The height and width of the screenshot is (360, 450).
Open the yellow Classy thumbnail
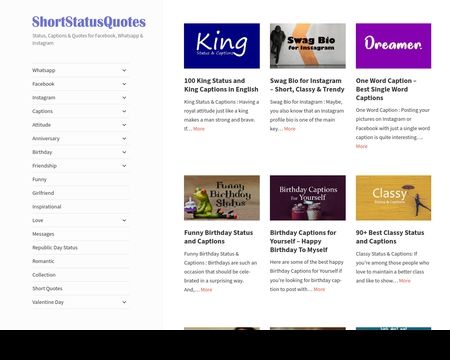click(393, 198)
